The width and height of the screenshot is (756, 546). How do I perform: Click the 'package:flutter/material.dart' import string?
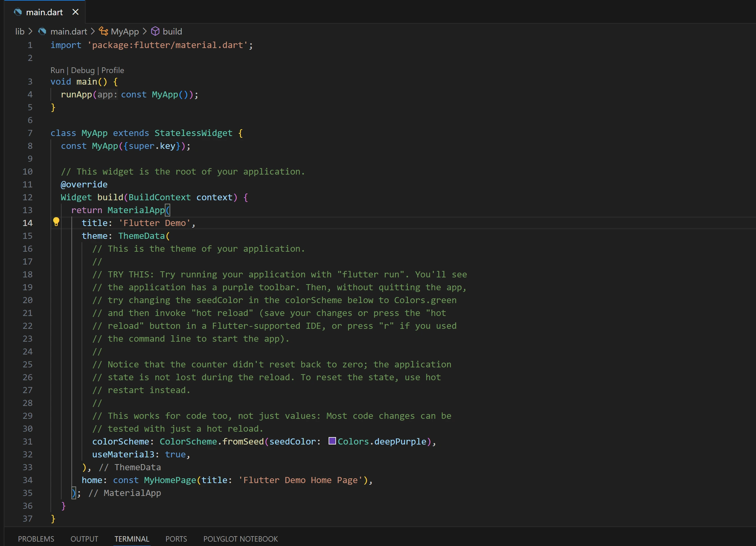168,45
